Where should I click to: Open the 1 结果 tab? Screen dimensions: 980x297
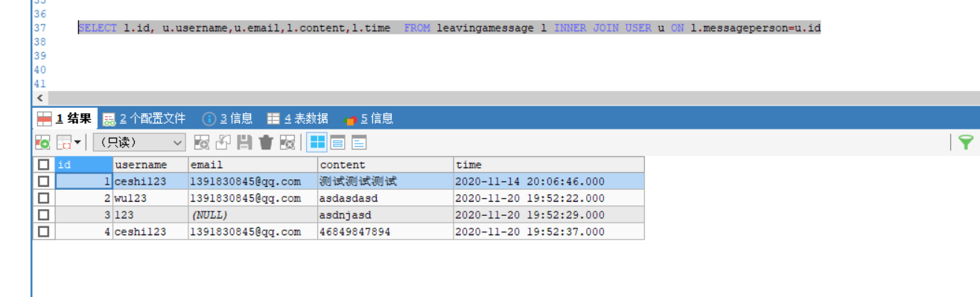pyautogui.click(x=65, y=118)
